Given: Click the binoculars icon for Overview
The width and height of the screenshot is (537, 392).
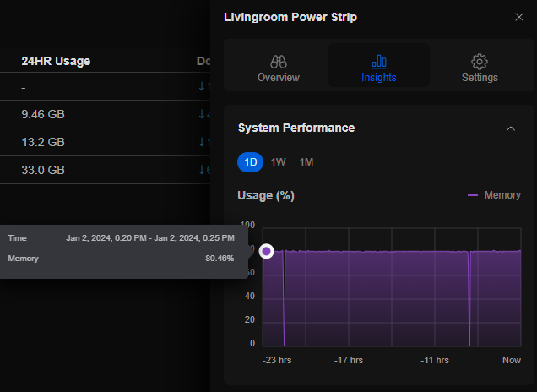Looking at the screenshot, I should coord(279,62).
